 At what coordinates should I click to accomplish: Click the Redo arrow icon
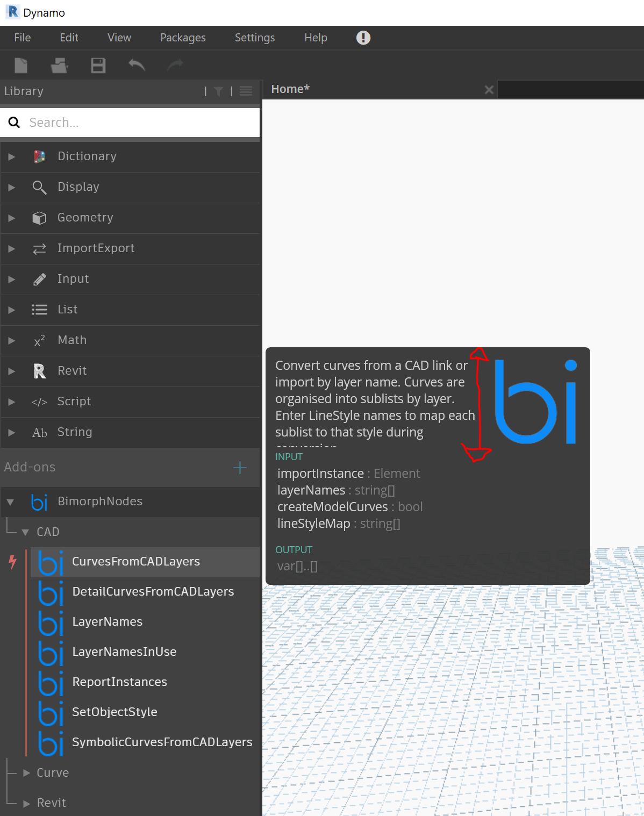coord(175,65)
